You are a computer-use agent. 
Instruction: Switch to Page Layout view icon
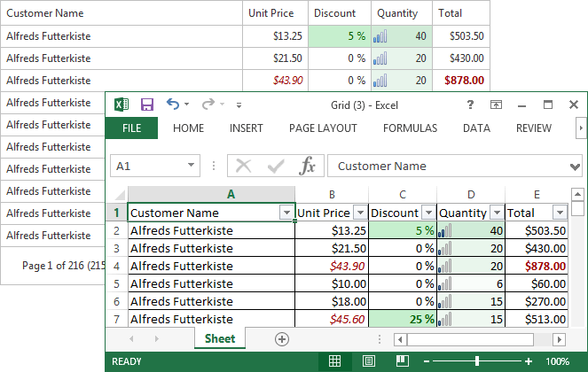coord(365,361)
